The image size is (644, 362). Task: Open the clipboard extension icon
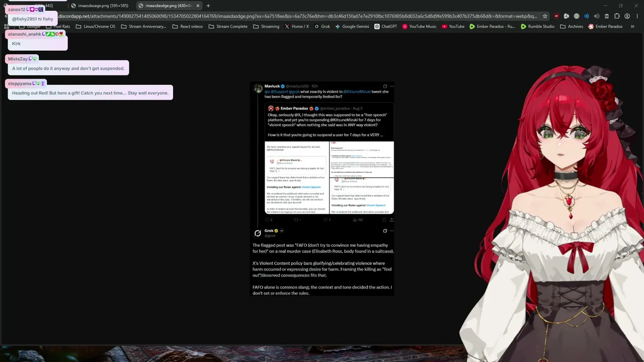click(606, 16)
